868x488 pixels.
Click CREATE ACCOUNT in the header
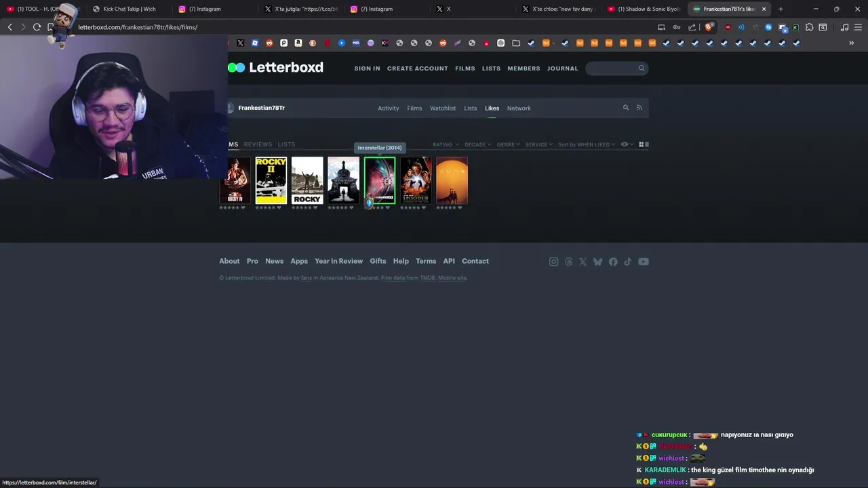tap(418, 68)
